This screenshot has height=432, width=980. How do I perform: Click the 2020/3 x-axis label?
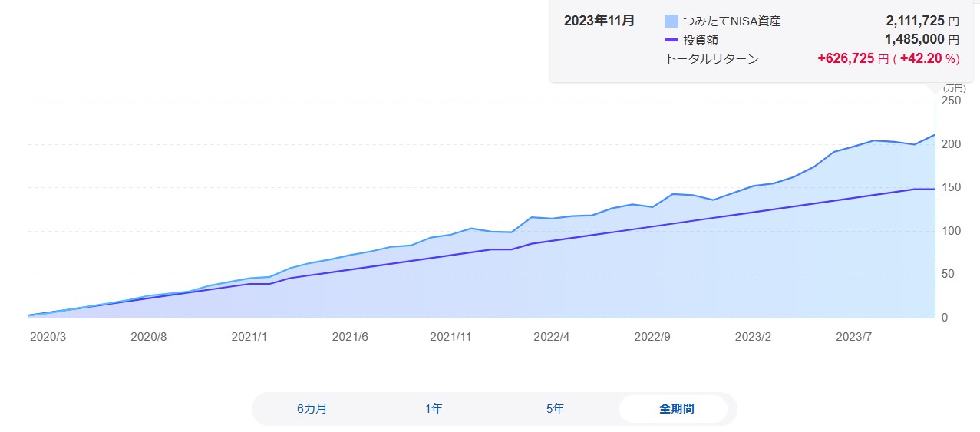[x=48, y=336]
